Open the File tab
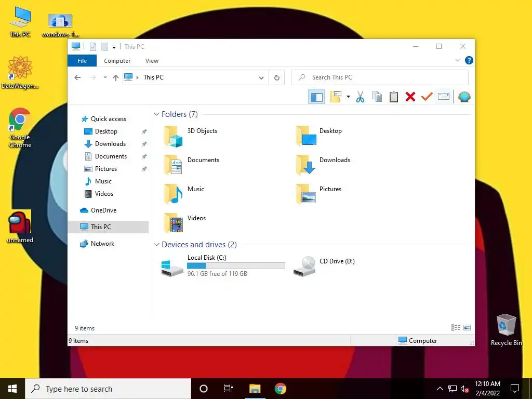Image resolution: width=532 pixels, height=399 pixels. (x=82, y=61)
